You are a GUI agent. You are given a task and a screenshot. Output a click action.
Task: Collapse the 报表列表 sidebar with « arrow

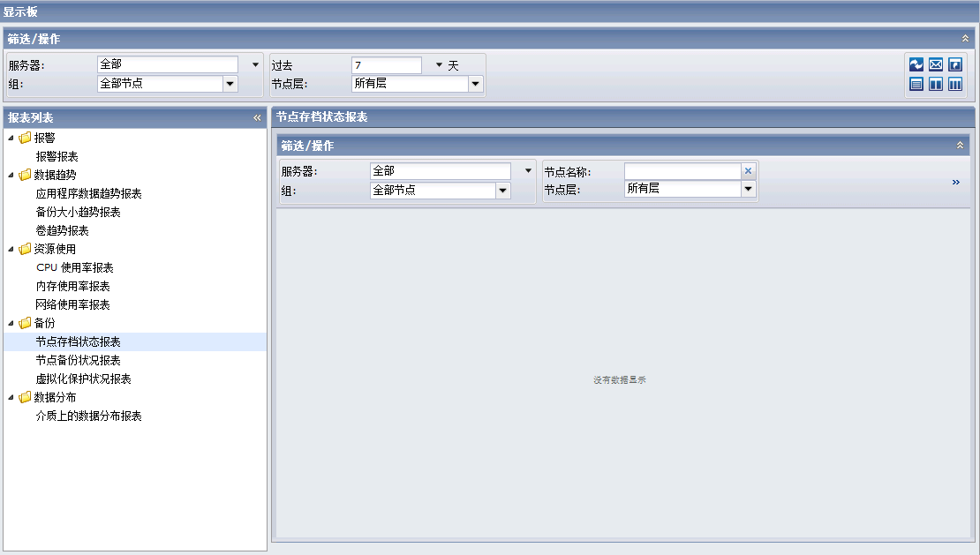click(x=258, y=118)
